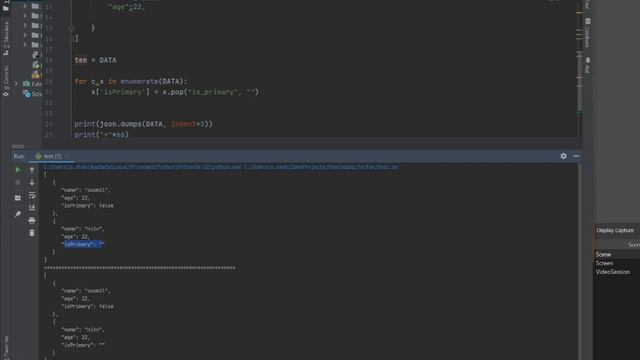Click the first "isPrimary": false output line
The height and width of the screenshot is (360, 640).
pos(87,206)
